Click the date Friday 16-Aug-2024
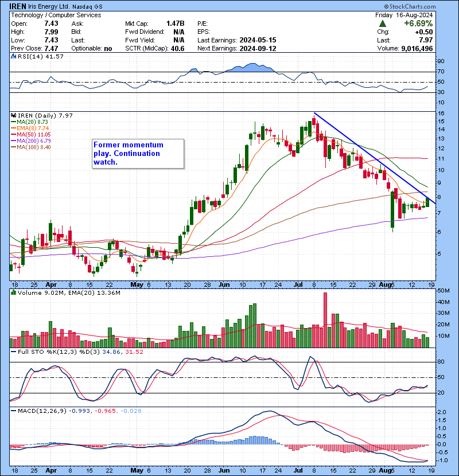This screenshot has height=476, width=459. point(404,15)
